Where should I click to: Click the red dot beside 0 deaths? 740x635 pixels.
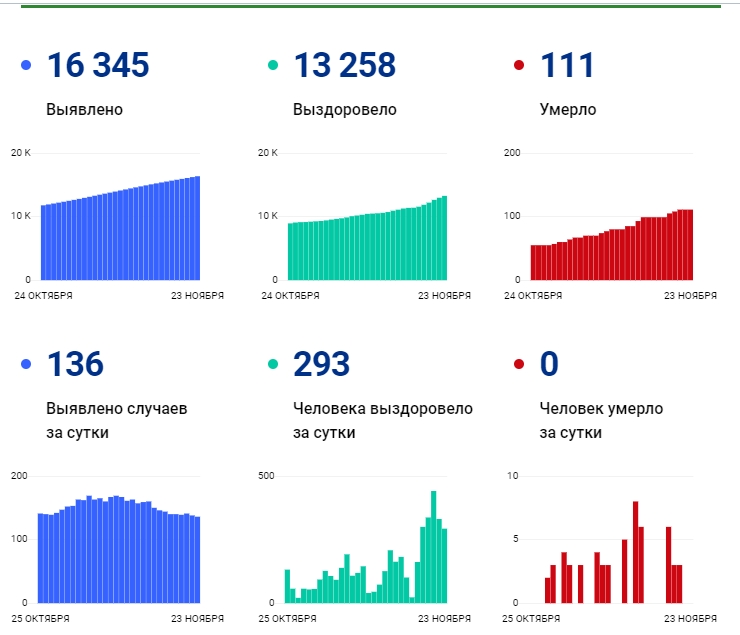[x=519, y=364]
